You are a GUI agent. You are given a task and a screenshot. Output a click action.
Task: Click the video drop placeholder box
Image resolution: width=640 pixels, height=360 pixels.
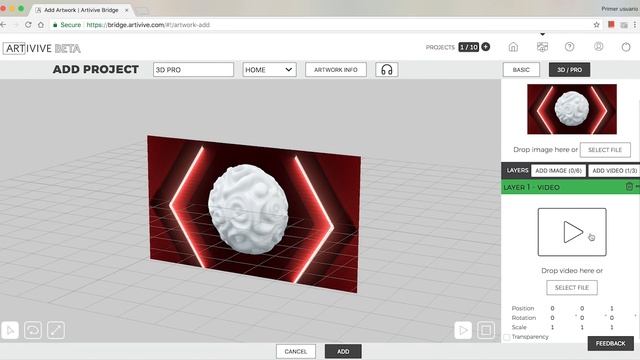(x=572, y=232)
